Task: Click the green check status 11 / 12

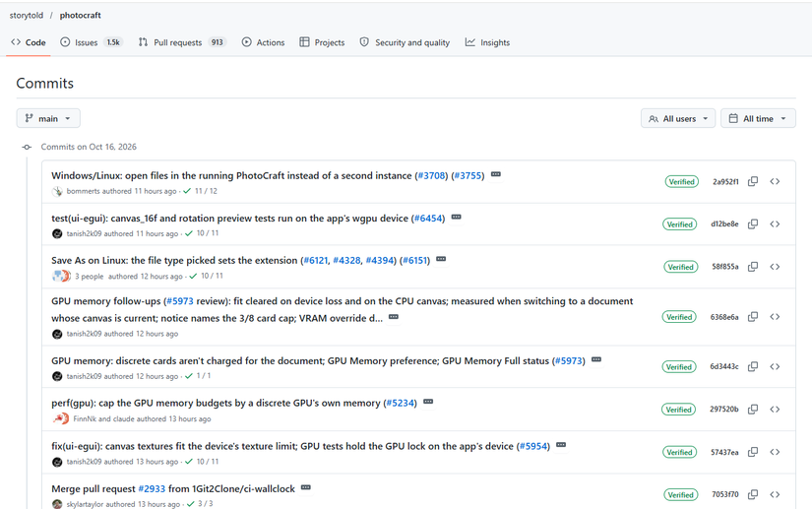Action: click(201, 191)
